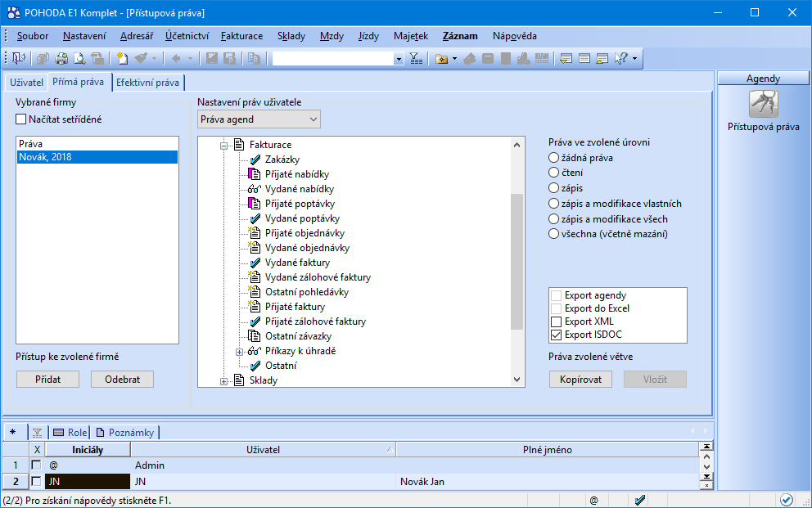Screen dimensions: 812x508
Task: Click the Odebrat button
Action: pos(122,380)
